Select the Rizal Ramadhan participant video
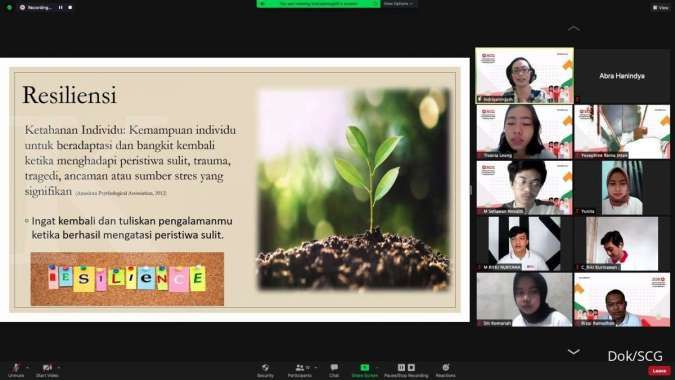Viewport: 675px width, 380px height. pos(622,300)
